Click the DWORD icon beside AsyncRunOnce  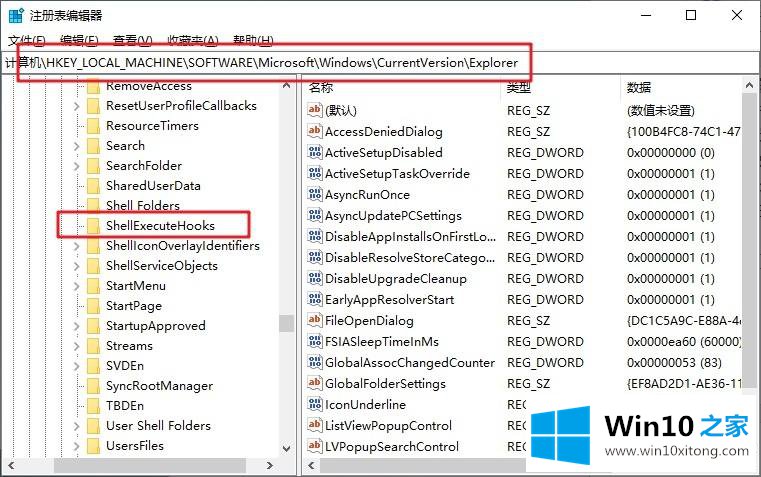pos(314,194)
